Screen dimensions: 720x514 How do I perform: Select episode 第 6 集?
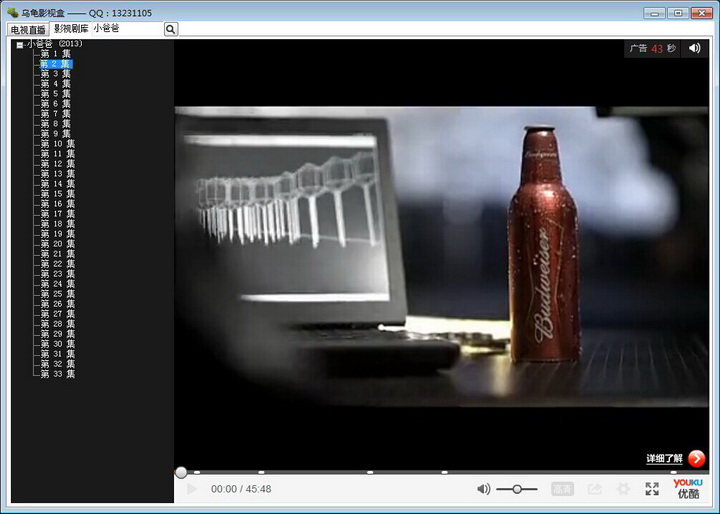pos(56,104)
